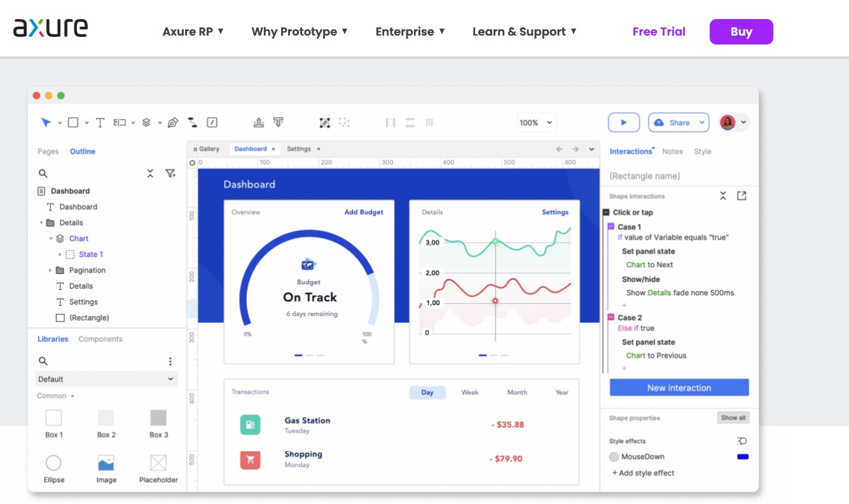Toggle Show all shape properties
This screenshot has width=849, height=504.
click(x=733, y=418)
